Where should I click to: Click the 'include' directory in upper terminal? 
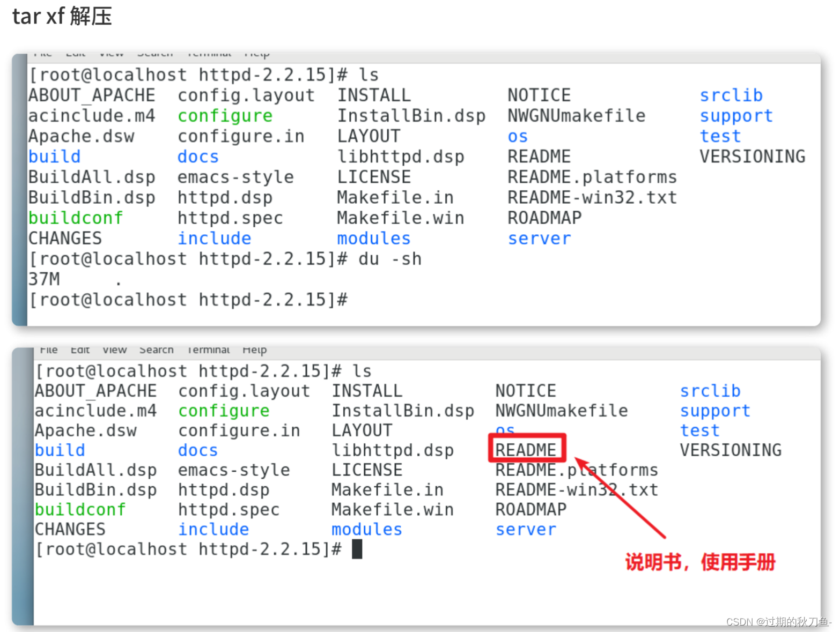(215, 239)
